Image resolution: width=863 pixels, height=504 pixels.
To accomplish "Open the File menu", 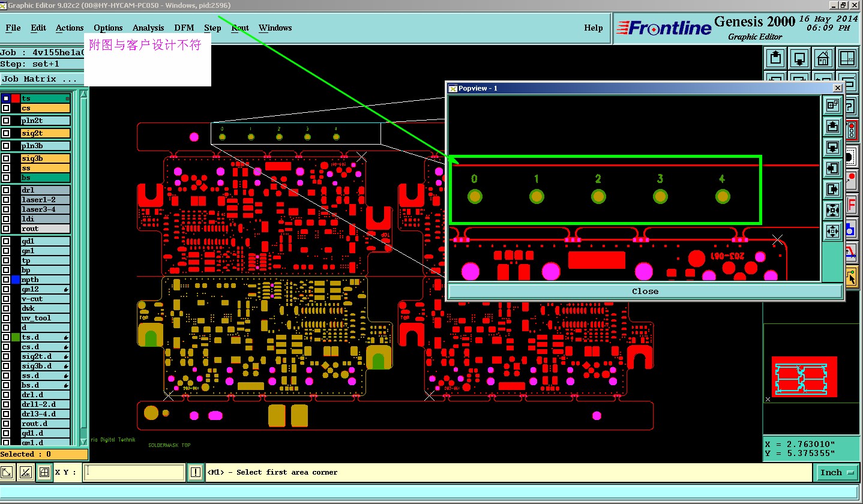I will point(13,28).
